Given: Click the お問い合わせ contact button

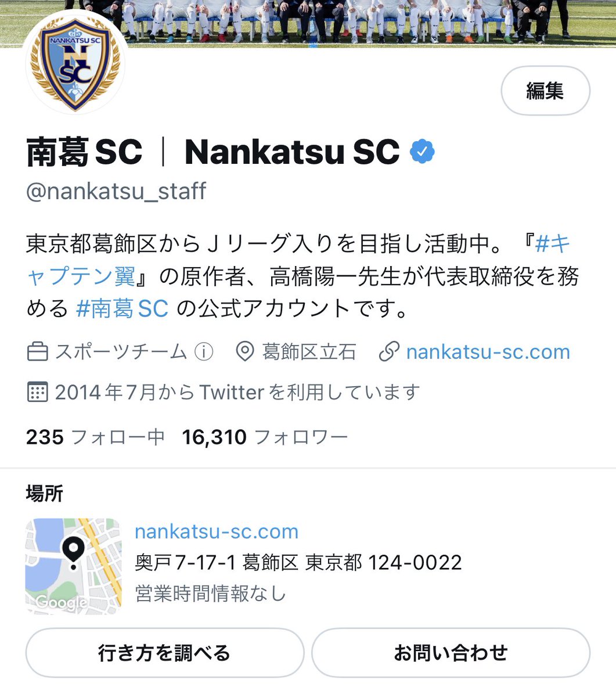Looking at the screenshot, I should 451,653.
